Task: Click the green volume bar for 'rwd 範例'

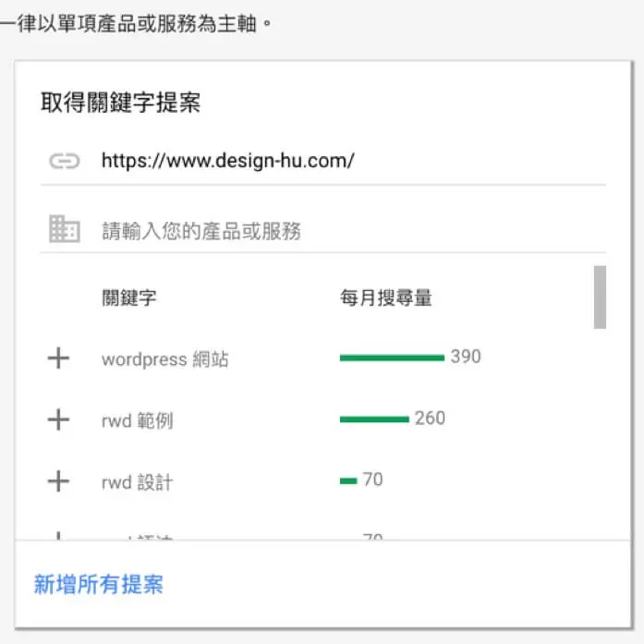Action: click(374, 419)
